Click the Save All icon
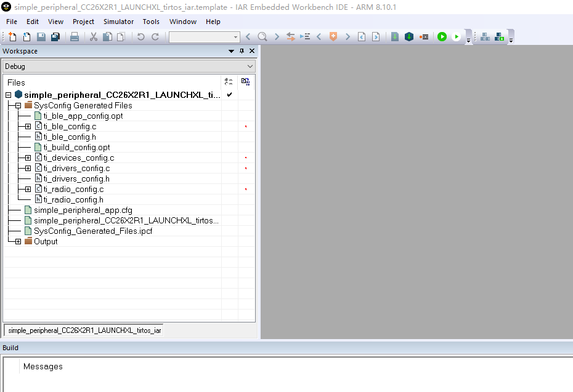This screenshot has width=573, height=392. pyautogui.click(x=55, y=36)
